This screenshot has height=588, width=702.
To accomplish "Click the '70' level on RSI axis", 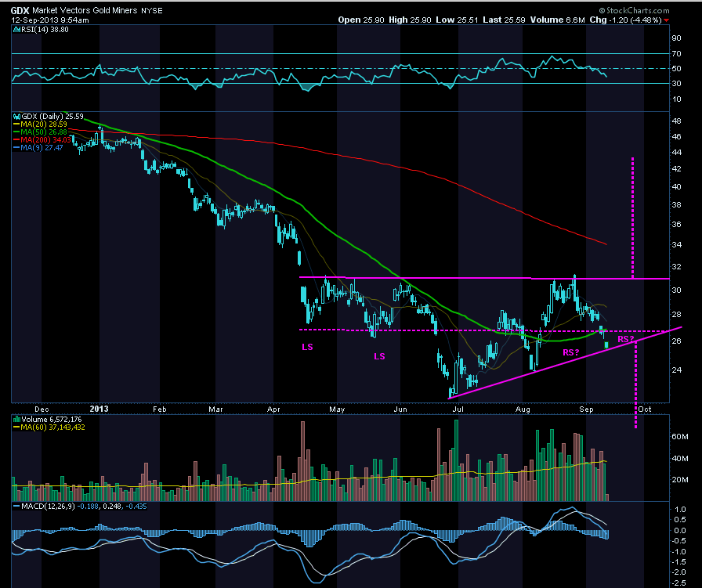I will pyautogui.click(x=676, y=54).
